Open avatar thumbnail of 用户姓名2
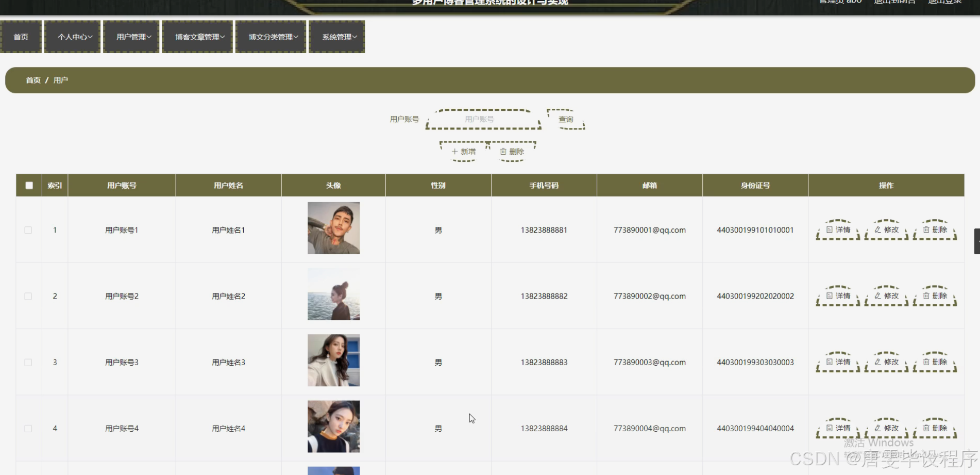Viewport: 980px width, 475px height. point(334,294)
